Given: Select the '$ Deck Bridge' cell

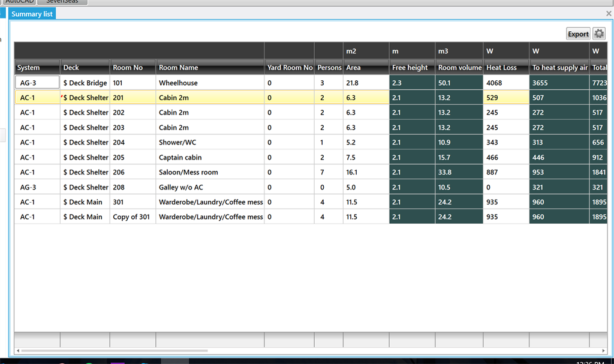Looking at the screenshot, I should click(x=85, y=83).
